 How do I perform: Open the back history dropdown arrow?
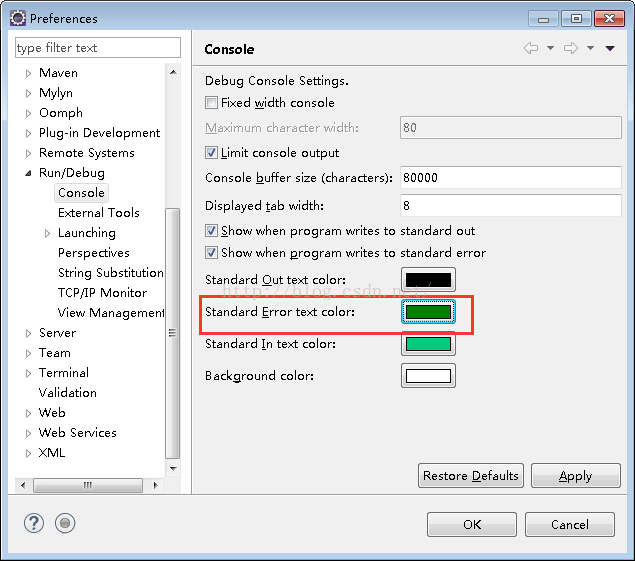[550, 48]
